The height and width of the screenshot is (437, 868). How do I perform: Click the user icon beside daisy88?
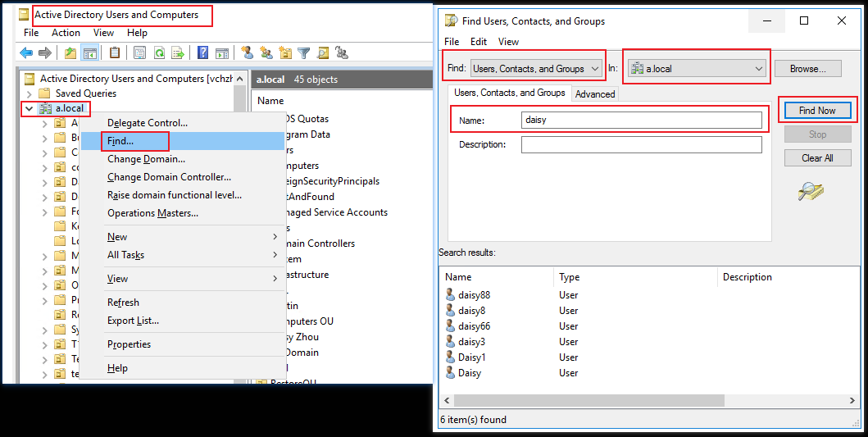(450, 295)
